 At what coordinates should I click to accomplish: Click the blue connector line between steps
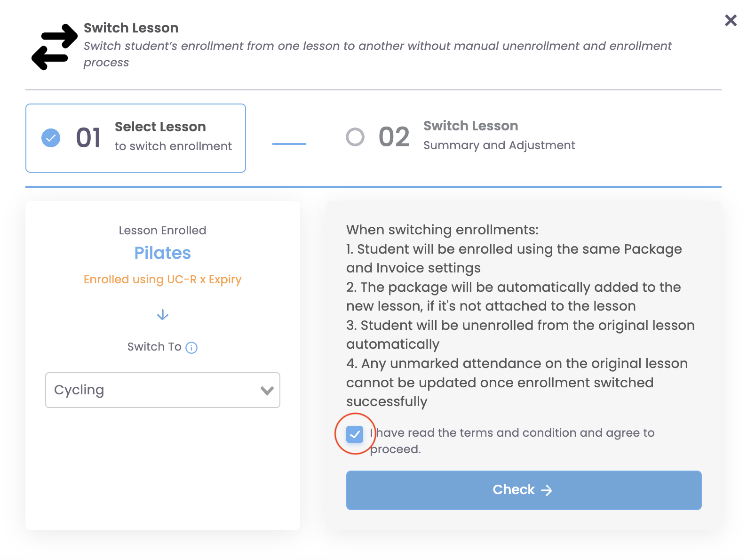click(289, 144)
